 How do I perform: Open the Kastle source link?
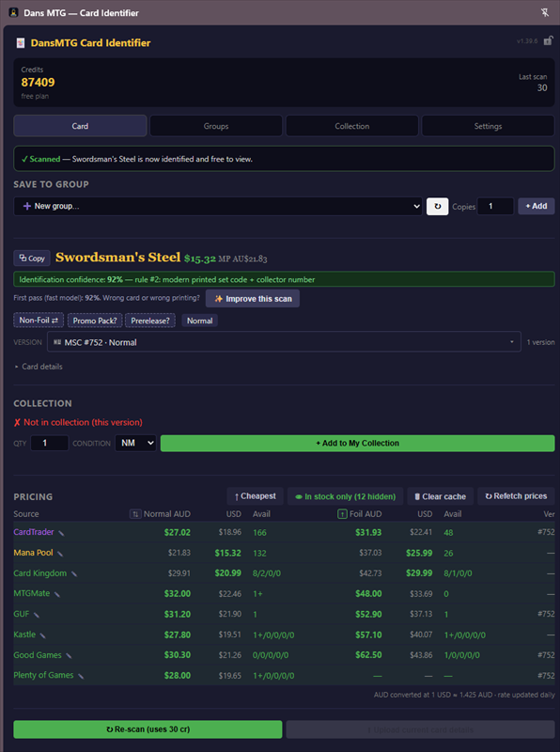24,634
